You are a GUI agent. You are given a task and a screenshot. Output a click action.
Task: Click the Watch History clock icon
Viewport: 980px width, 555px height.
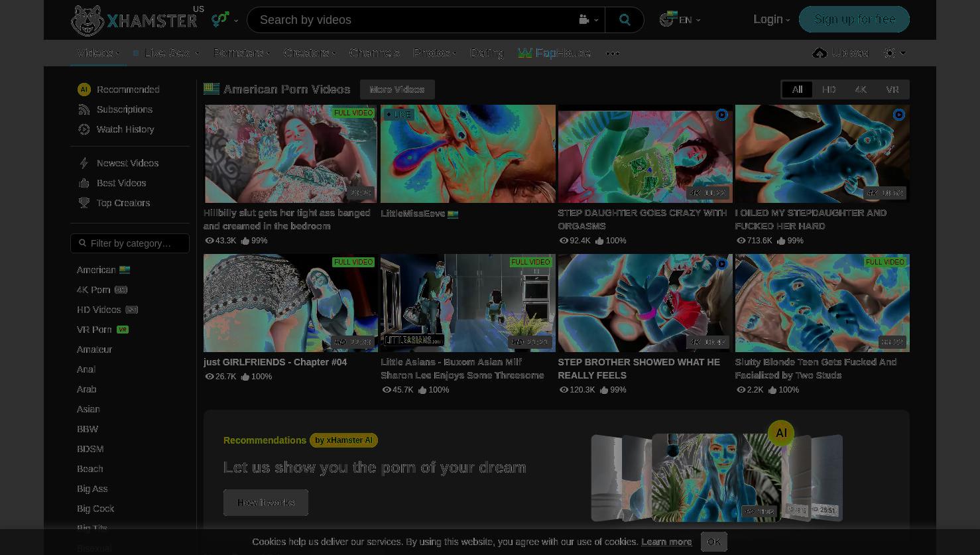pos(84,129)
